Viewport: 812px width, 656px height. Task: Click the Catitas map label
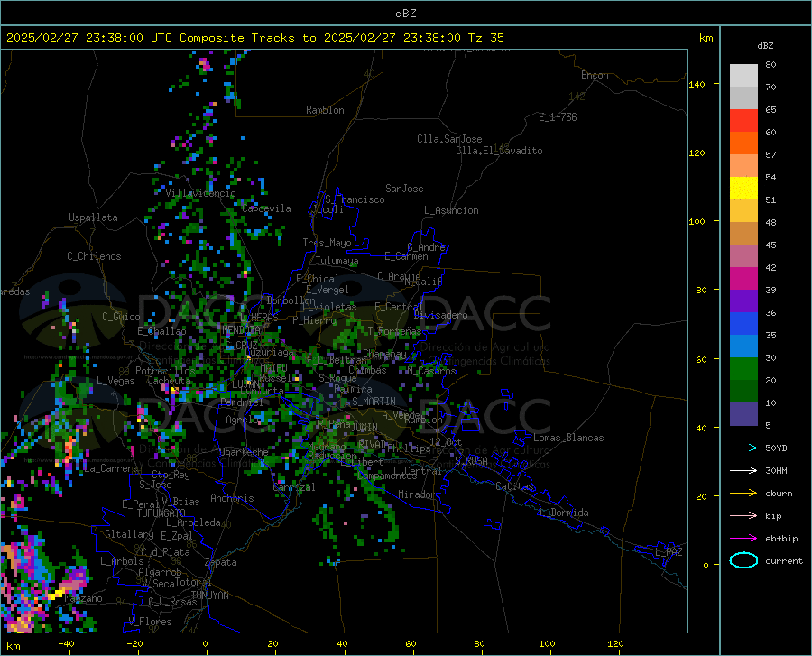pos(514,486)
